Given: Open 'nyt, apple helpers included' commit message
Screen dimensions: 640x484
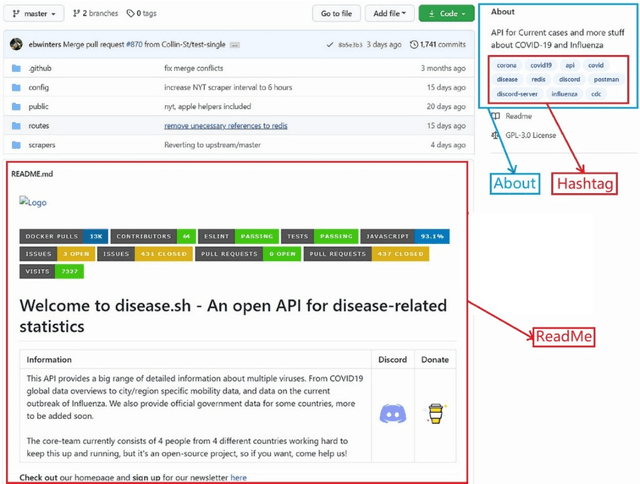Looking at the screenshot, I should [x=207, y=107].
